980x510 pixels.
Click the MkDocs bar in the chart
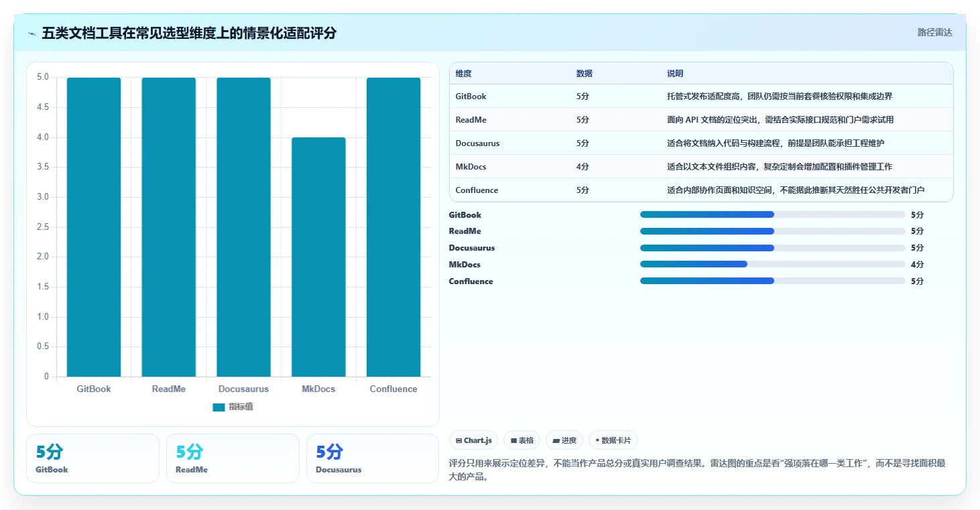pyautogui.click(x=318, y=257)
